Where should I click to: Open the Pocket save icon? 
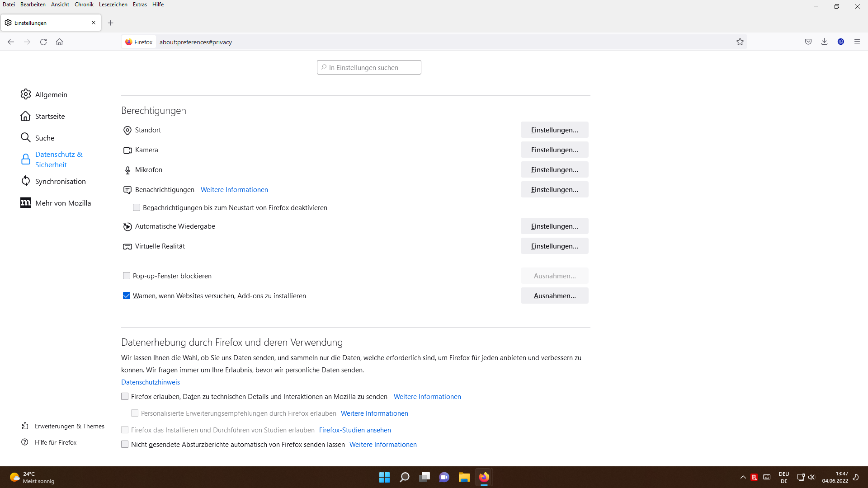(x=808, y=42)
